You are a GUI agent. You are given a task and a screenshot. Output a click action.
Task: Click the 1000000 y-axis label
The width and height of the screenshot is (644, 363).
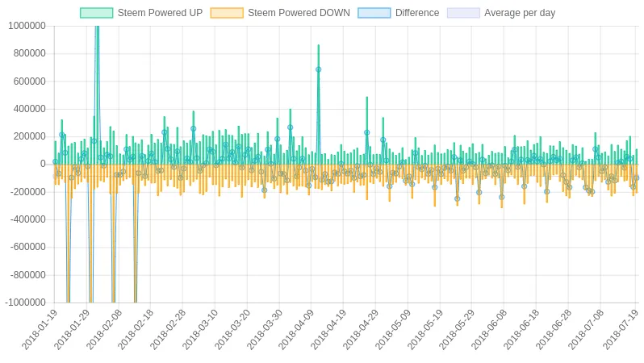point(27,26)
